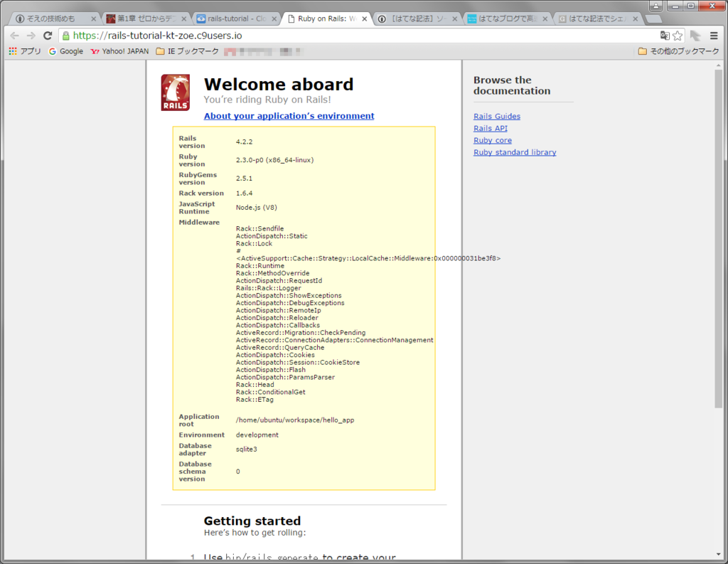The image size is (728, 564).
Task: Open the アプリ apps shortcut
Action: (x=25, y=51)
